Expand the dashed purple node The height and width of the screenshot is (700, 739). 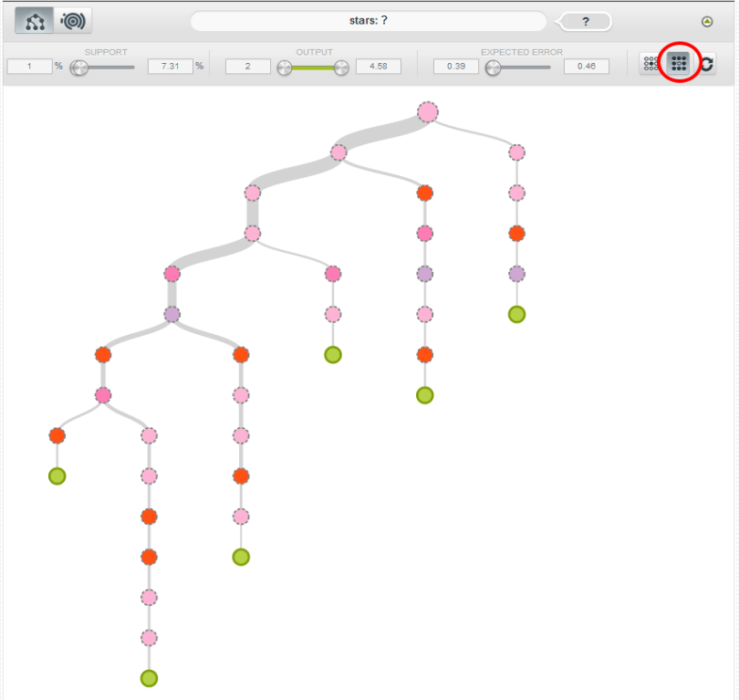click(x=171, y=314)
